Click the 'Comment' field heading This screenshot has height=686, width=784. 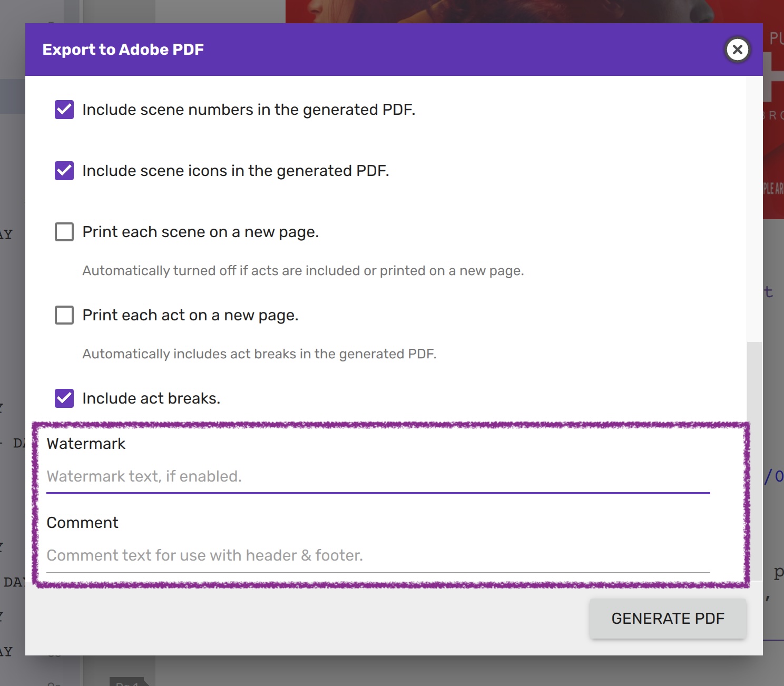pos(83,523)
